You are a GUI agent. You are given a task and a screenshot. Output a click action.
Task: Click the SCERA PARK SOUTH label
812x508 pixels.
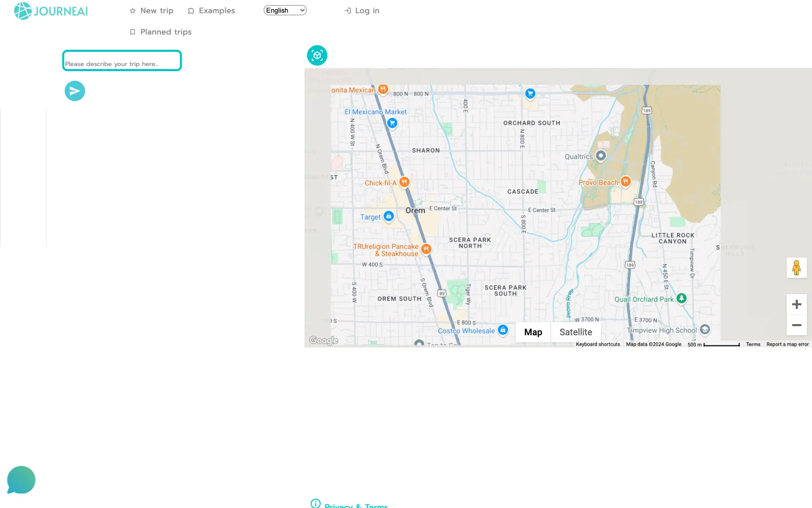pyautogui.click(x=505, y=291)
